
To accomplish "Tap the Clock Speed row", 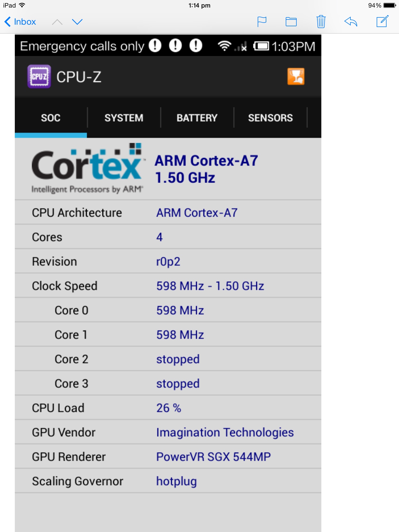I will pos(168,286).
